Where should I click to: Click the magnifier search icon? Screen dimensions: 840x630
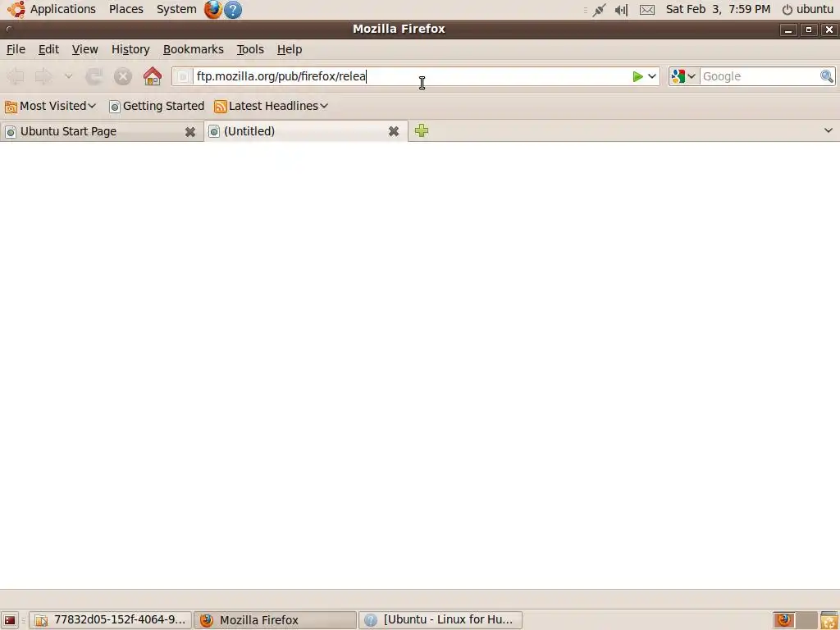pos(827,76)
